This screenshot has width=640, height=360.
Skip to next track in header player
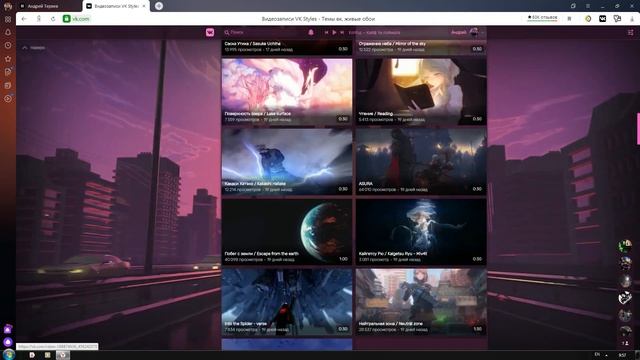point(342,32)
